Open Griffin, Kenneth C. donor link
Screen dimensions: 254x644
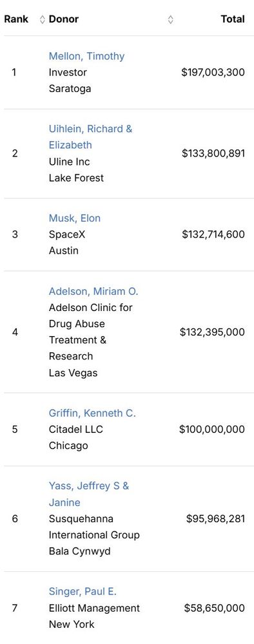(92, 413)
